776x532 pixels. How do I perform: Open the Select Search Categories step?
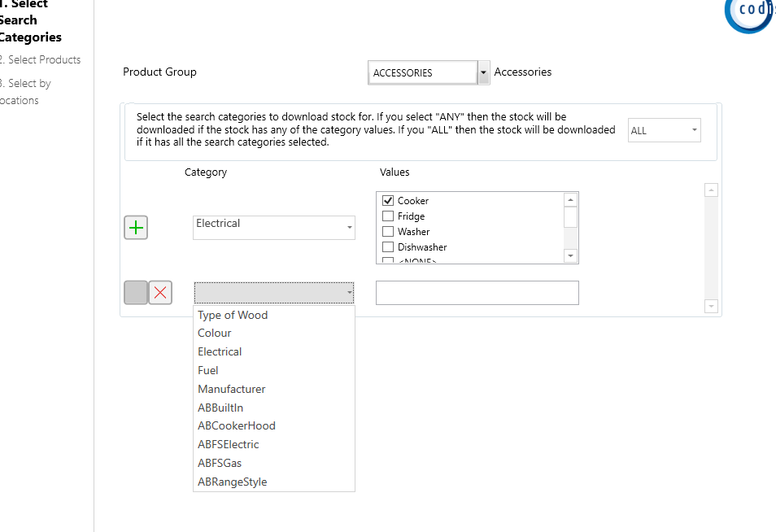click(31, 20)
